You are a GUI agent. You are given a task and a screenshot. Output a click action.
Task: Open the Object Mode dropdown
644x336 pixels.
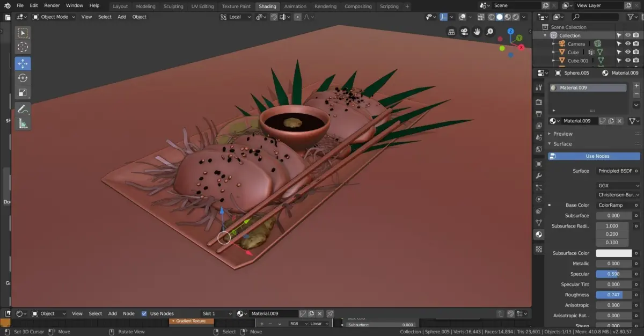pos(54,17)
